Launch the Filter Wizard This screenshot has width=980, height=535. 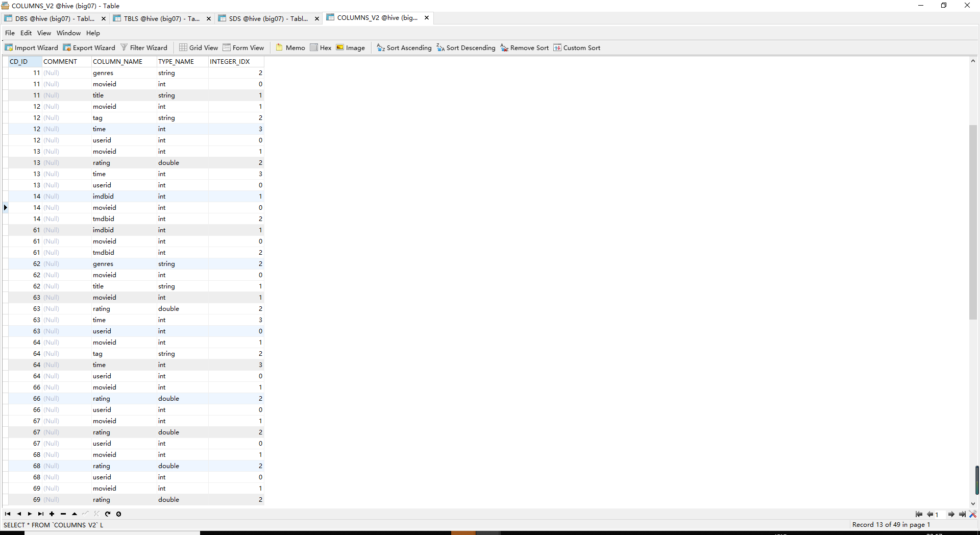(143, 47)
